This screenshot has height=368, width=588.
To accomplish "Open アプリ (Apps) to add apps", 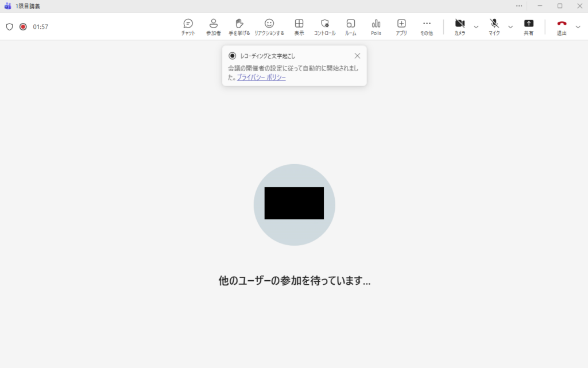I will point(401,26).
